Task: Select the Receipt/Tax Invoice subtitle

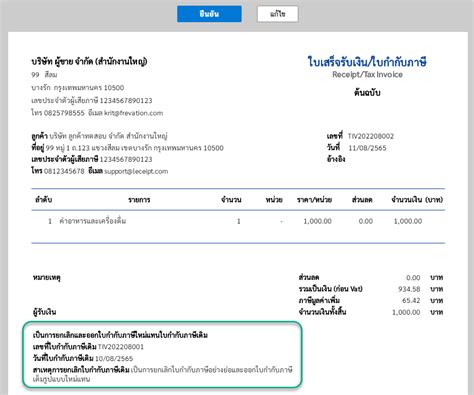Action: 367,75
